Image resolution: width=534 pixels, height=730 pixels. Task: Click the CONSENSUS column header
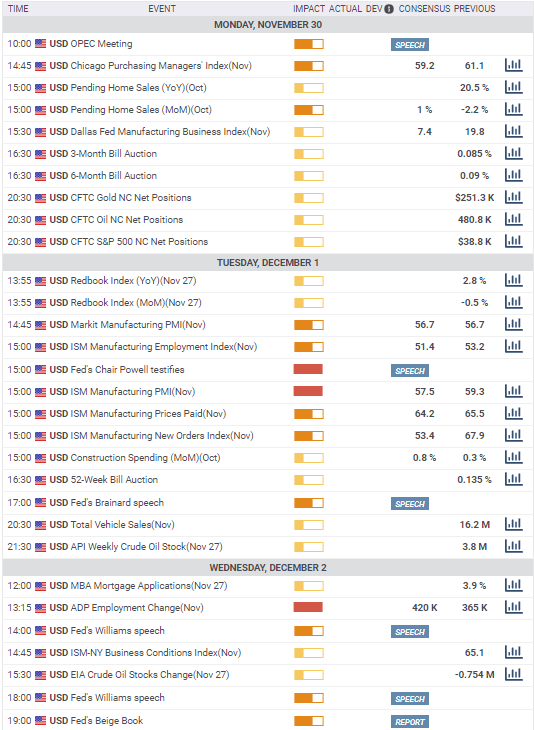click(x=425, y=9)
